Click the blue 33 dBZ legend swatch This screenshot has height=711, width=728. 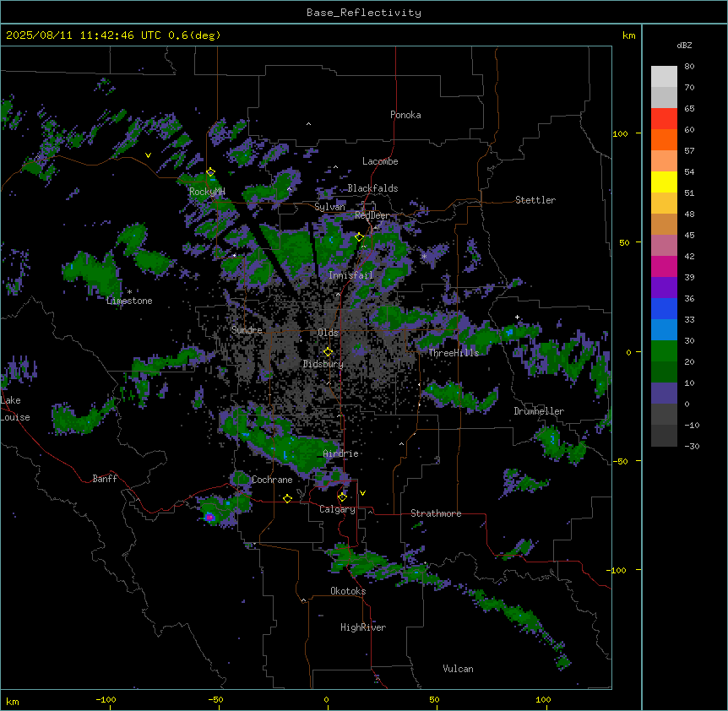point(664,308)
